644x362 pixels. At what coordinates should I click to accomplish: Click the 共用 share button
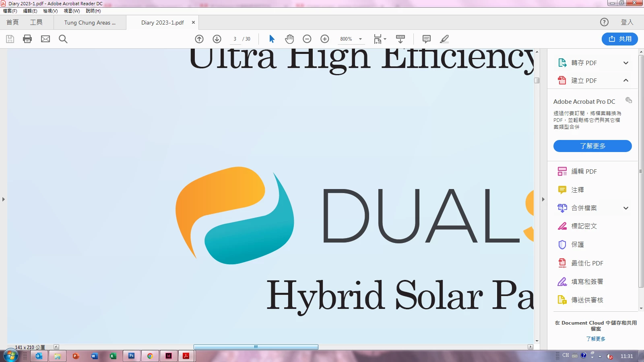pyautogui.click(x=620, y=39)
